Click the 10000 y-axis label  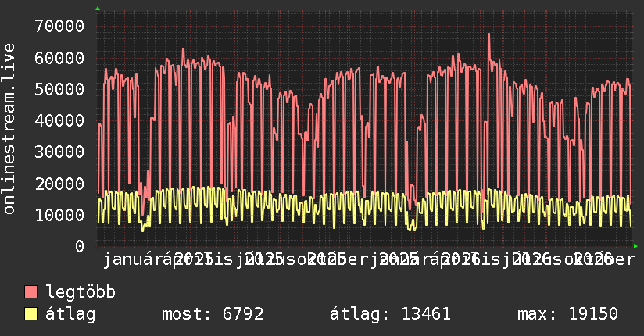(59, 215)
